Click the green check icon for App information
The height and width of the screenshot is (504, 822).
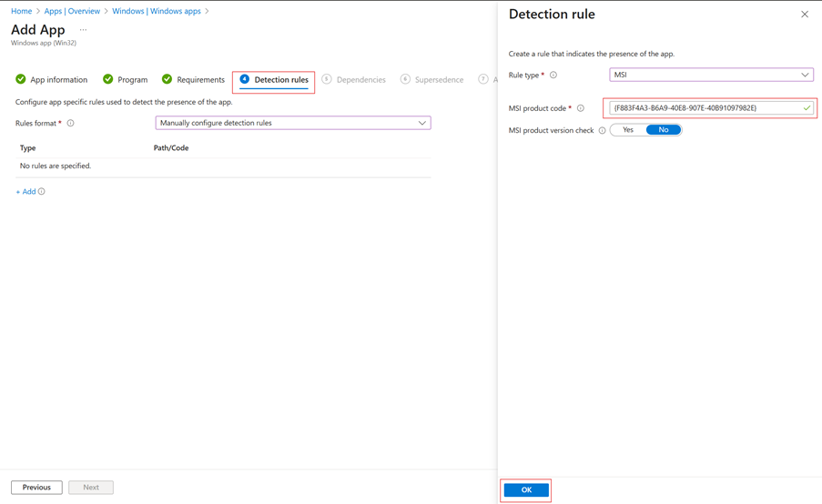pyautogui.click(x=20, y=79)
